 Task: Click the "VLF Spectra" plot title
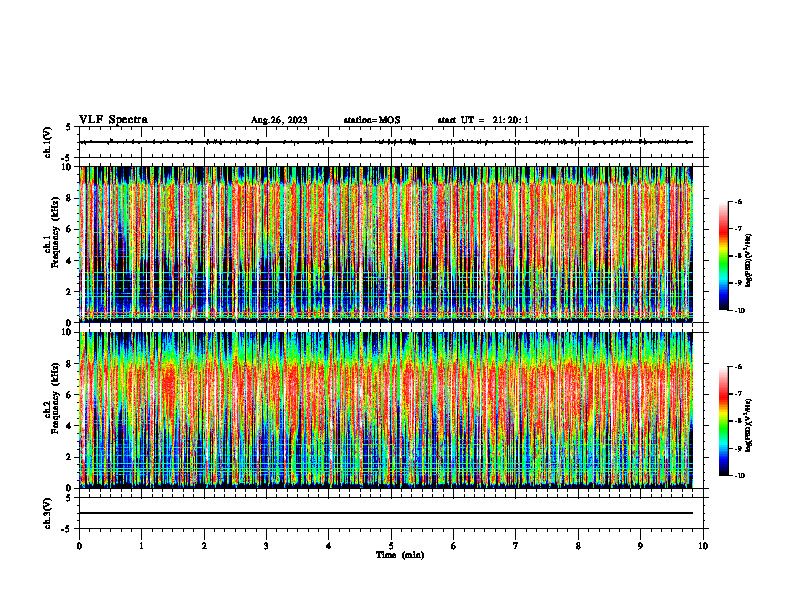click(x=113, y=120)
